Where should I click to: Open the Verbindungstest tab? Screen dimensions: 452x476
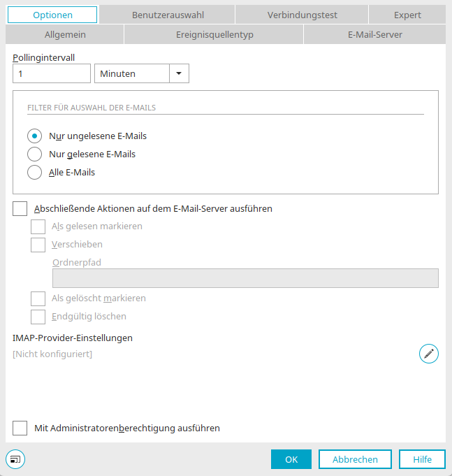302,15
